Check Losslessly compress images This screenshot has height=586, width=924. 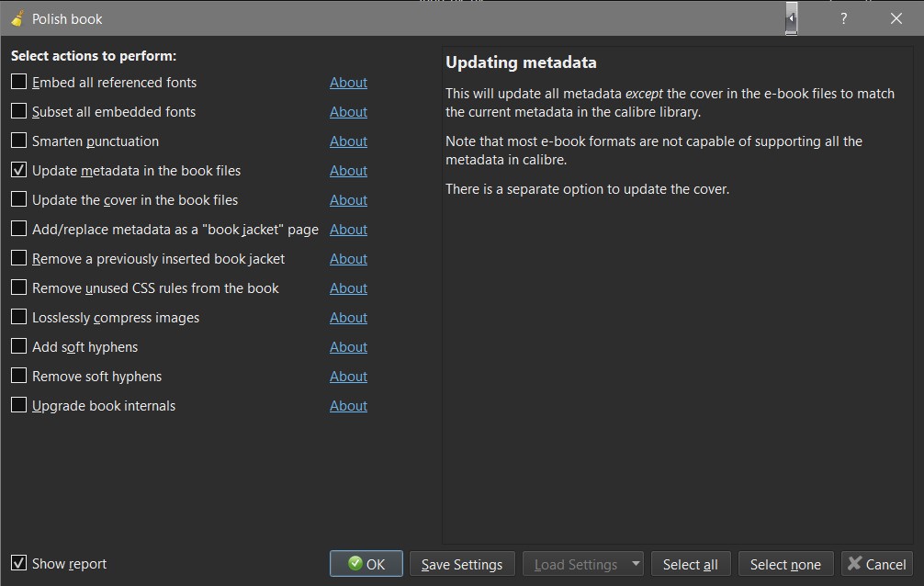coord(19,317)
